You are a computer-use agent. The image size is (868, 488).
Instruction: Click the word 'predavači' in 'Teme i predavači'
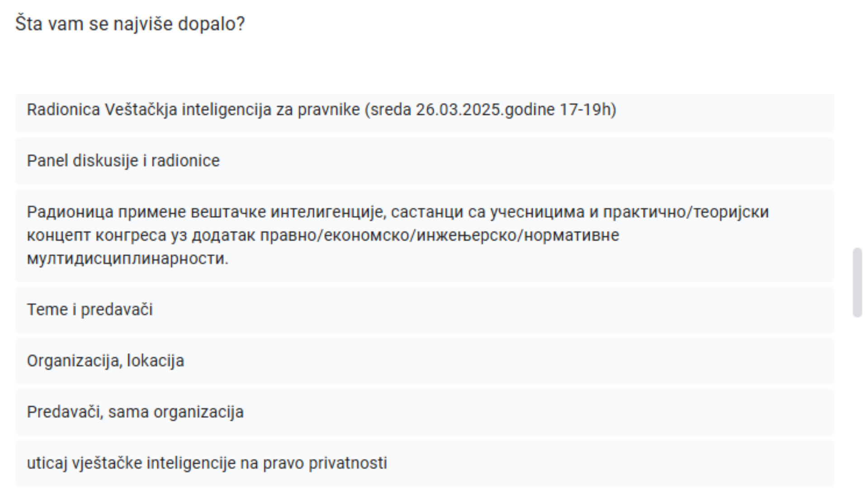[117, 310]
